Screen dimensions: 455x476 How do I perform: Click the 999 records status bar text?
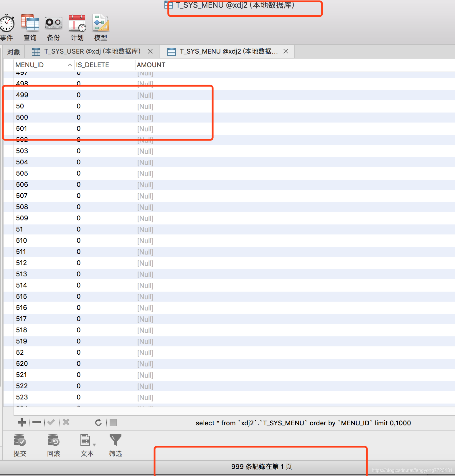point(261,467)
